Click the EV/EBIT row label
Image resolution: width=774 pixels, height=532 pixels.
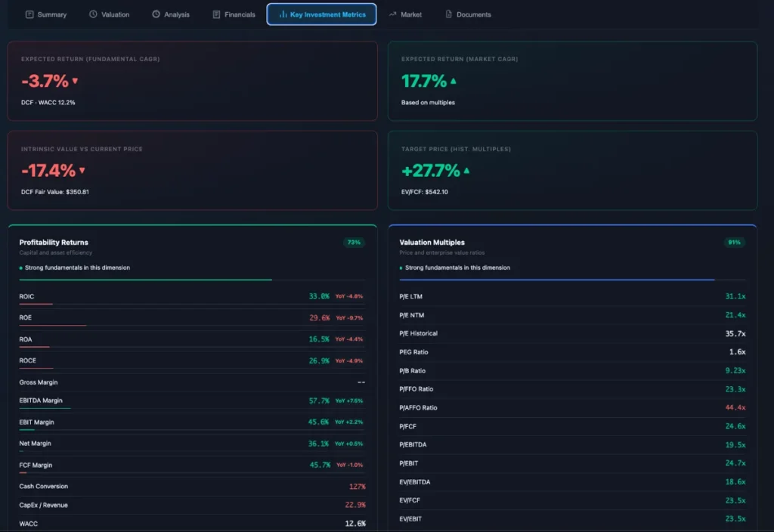(410, 519)
